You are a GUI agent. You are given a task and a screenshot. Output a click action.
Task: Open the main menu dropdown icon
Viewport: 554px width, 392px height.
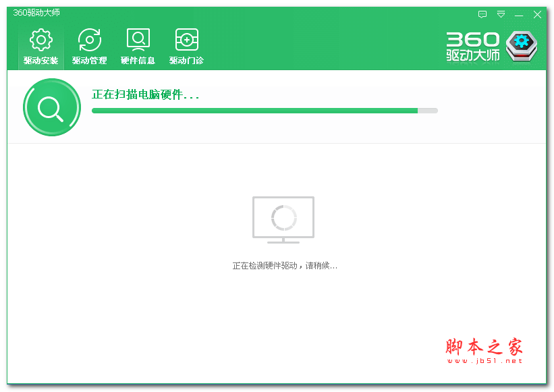tap(501, 14)
